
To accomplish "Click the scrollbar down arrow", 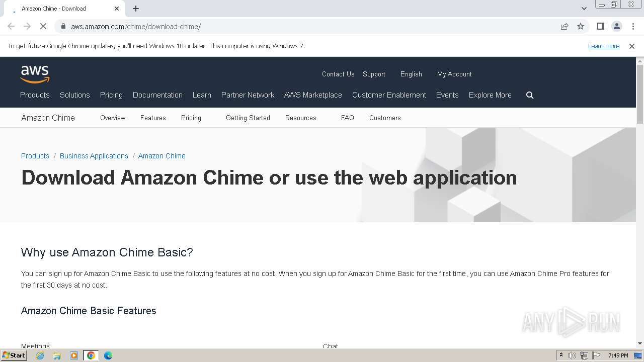I will click(640, 343).
